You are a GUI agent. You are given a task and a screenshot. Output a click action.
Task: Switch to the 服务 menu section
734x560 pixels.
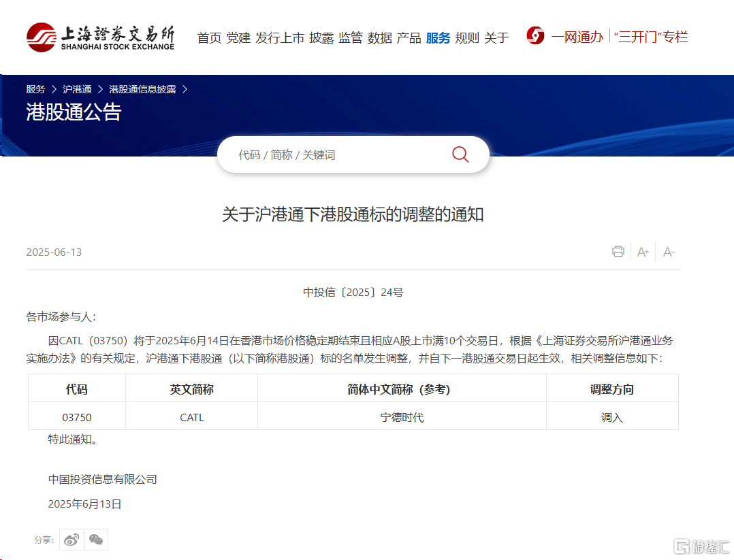tap(438, 38)
